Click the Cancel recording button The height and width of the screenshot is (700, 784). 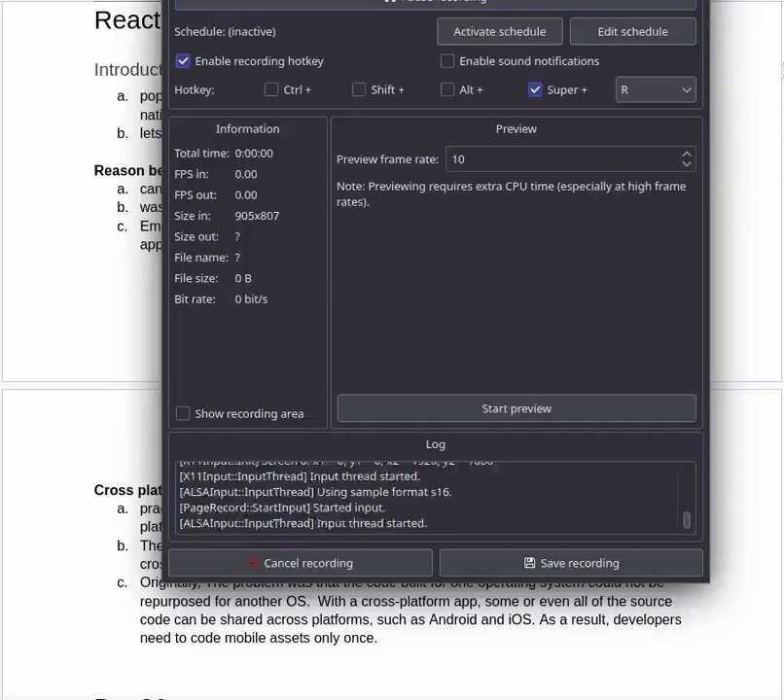(300, 563)
